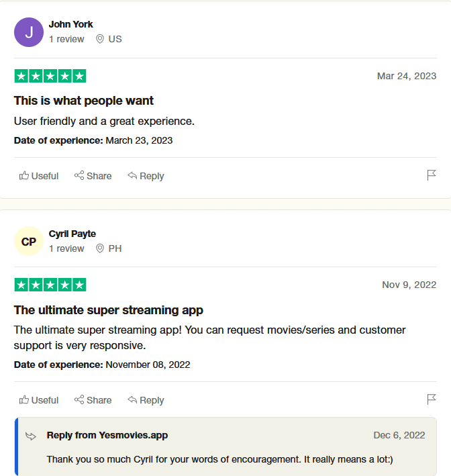
Task: Reply to John York's review
Action: (x=146, y=176)
